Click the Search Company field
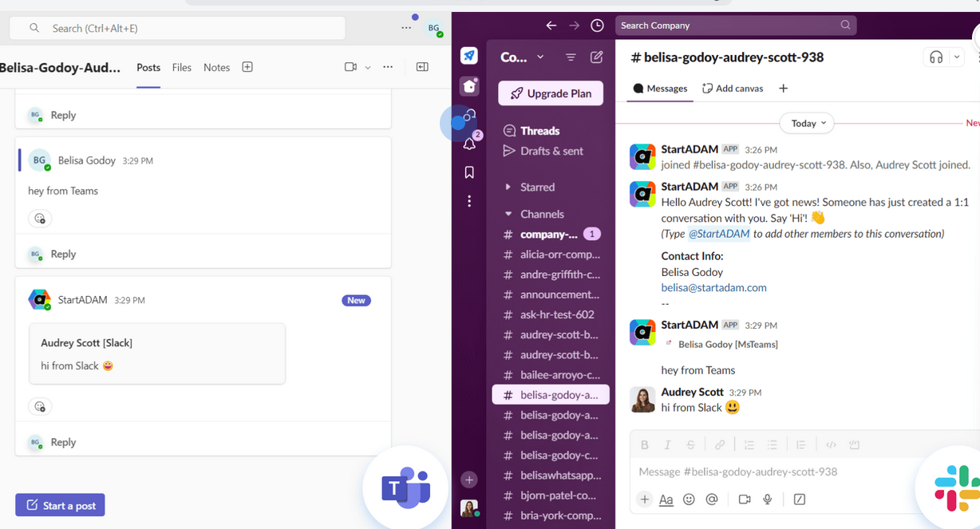Screen dimensions: 980x529 pyautogui.click(x=726, y=26)
